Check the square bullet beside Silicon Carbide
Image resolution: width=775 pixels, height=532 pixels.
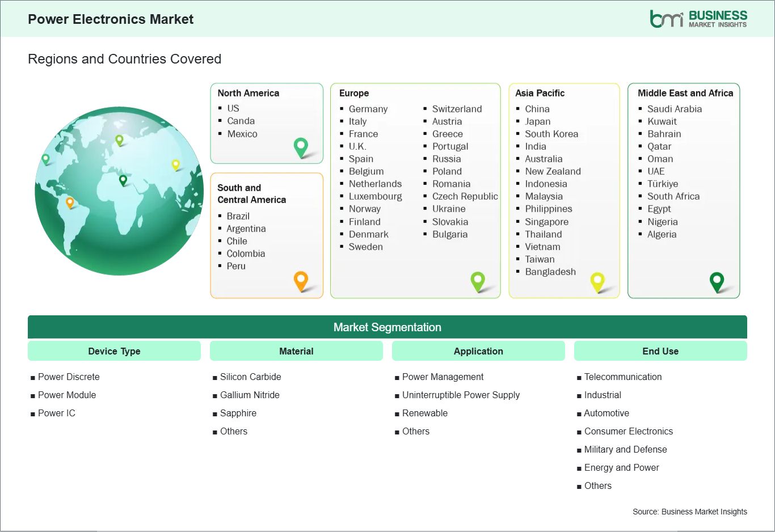point(214,377)
